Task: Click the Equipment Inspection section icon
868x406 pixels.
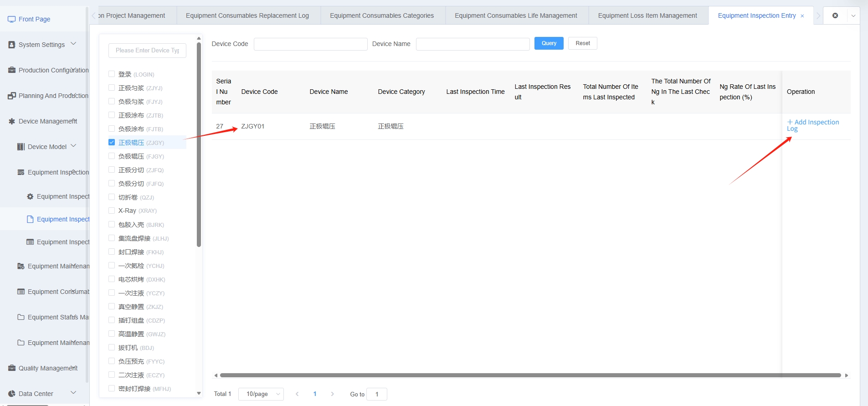Action: coord(21,172)
